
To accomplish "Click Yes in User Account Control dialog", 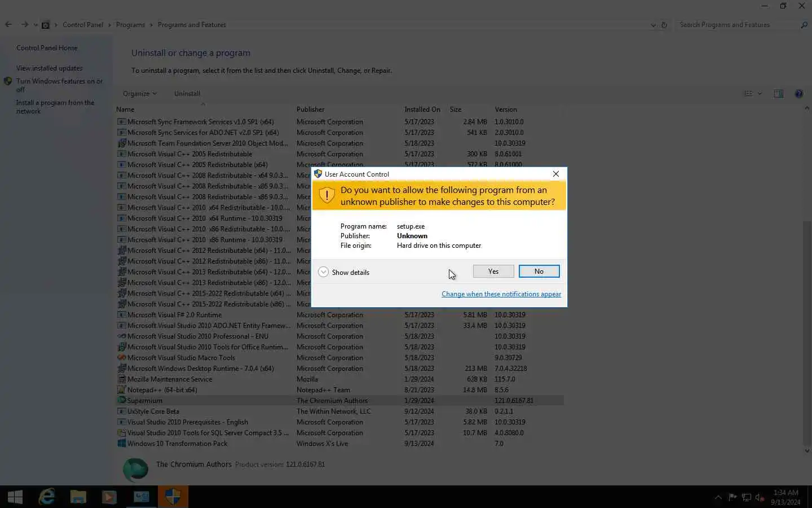I will (493, 271).
